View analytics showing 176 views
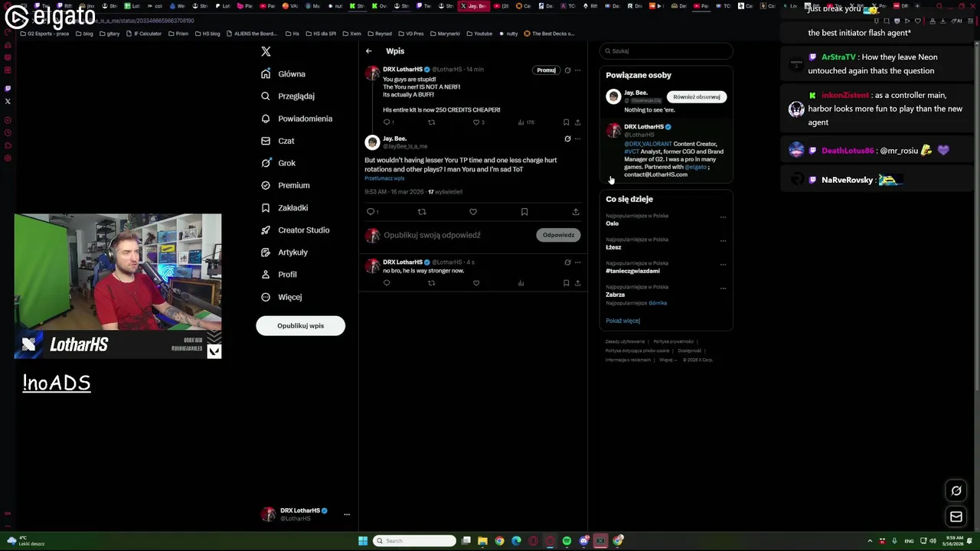 525,122
